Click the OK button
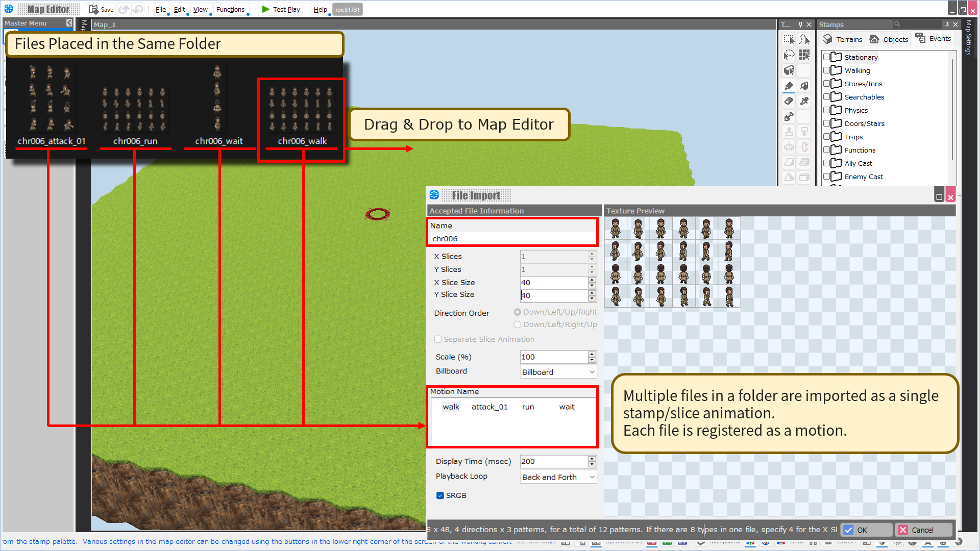Viewport: 980px width, 551px height. pyautogui.click(x=867, y=530)
